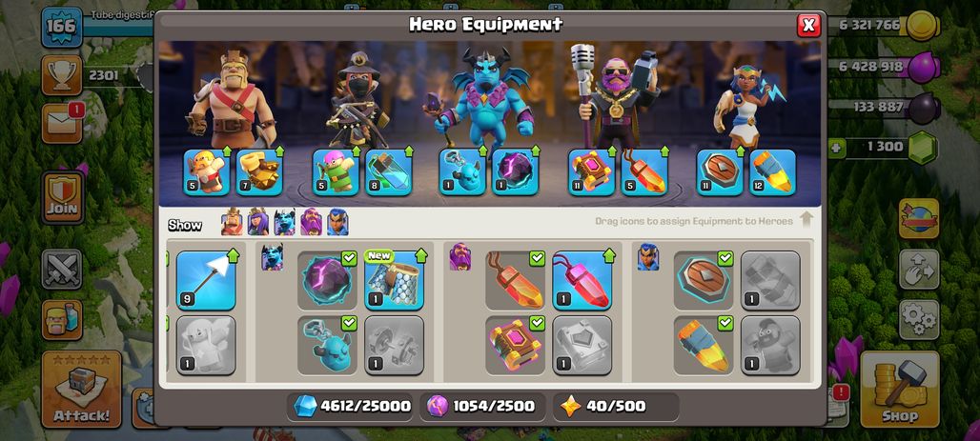The height and width of the screenshot is (441, 980).
Task: Select the Eternal Tome equipment slot
Action: (x=591, y=172)
